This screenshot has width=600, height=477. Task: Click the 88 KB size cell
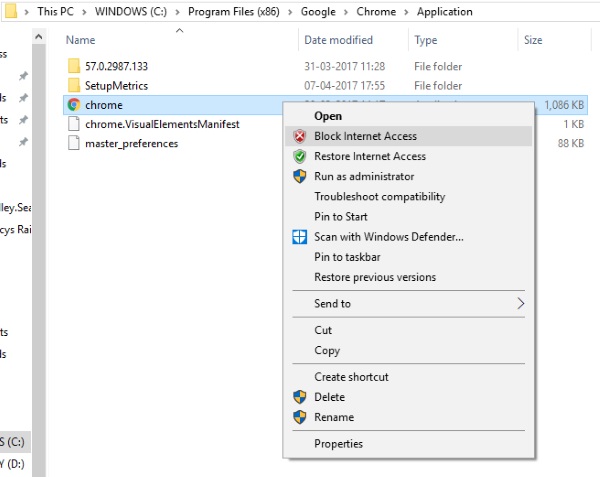click(x=571, y=143)
